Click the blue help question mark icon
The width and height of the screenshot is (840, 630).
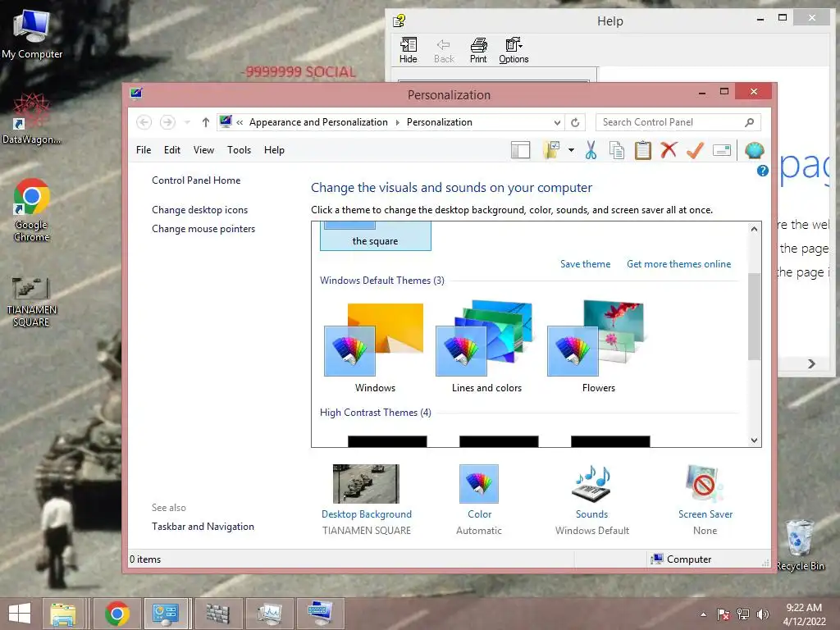[x=762, y=171]
